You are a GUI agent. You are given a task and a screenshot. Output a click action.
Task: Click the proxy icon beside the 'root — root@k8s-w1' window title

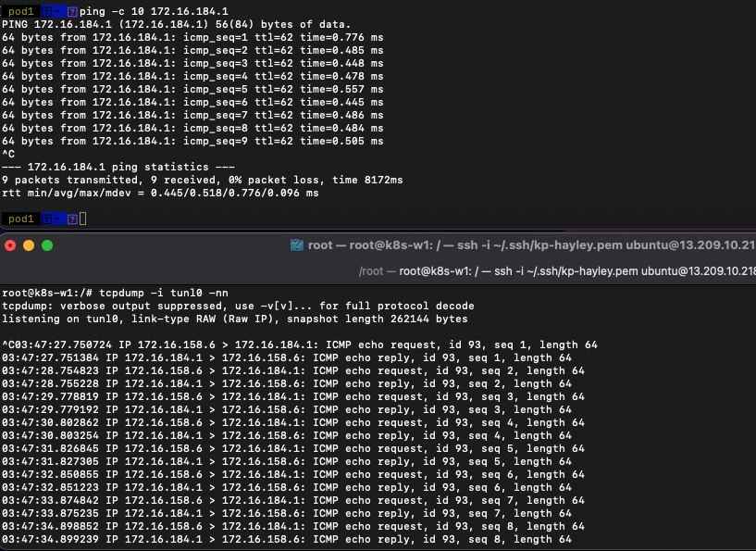click(296, 245)
